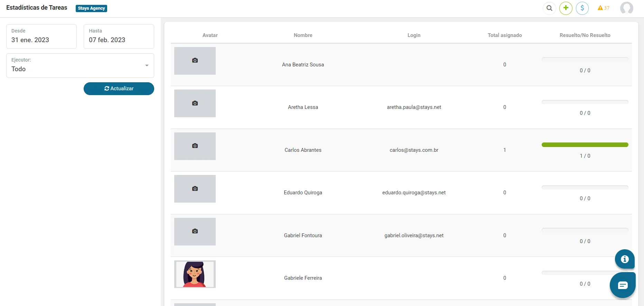Screen dimensions: 644x306
Task: Click the Actualizar button
Action: pyautogui.click(x=119, y=89)
